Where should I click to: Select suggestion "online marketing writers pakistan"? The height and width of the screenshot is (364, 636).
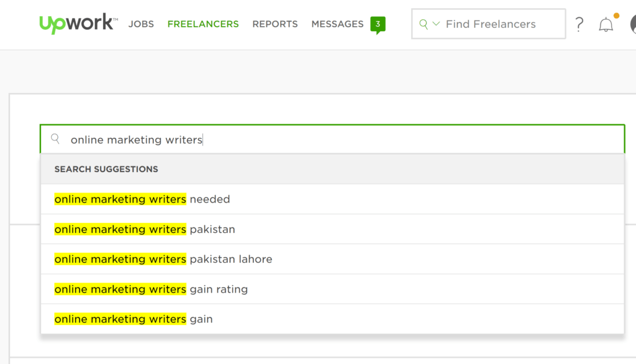pos(332,229)
